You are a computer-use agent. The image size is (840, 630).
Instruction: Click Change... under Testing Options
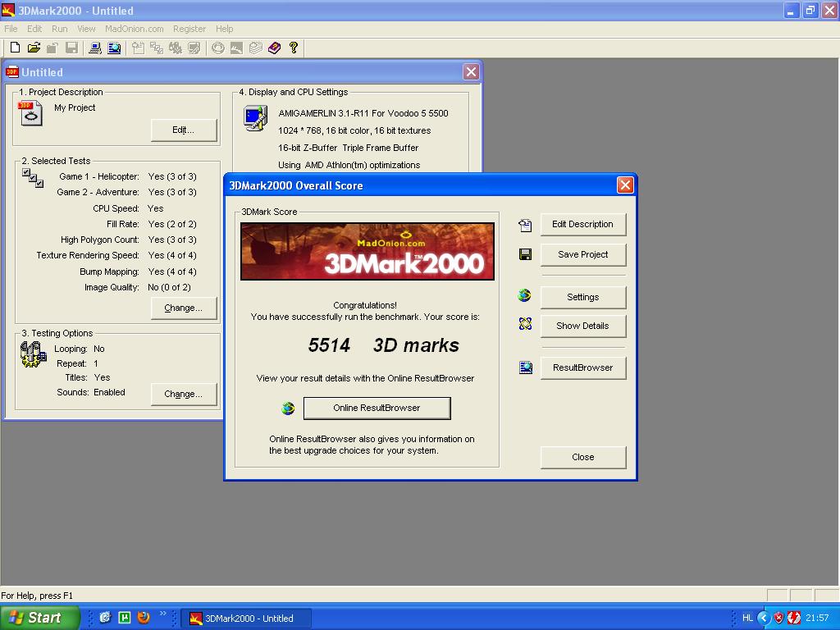183,394
